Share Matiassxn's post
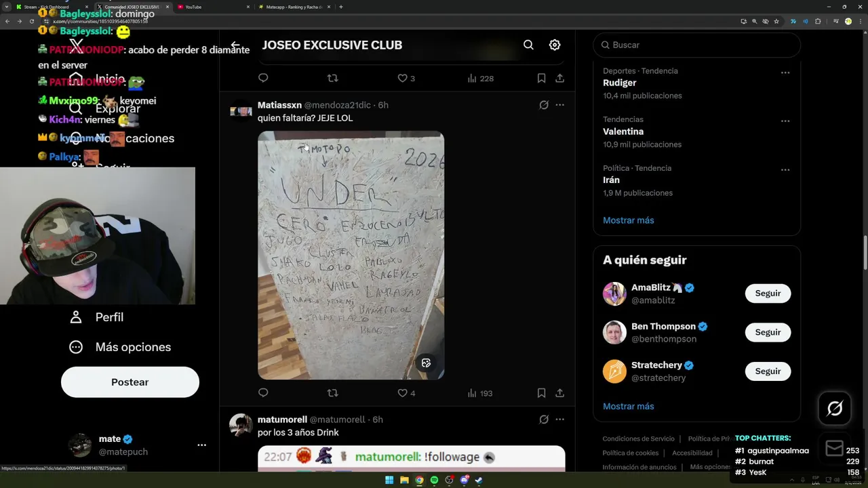The height and width of the screenshot is (488, 868). pyautogui.click(x=559, y=393)
